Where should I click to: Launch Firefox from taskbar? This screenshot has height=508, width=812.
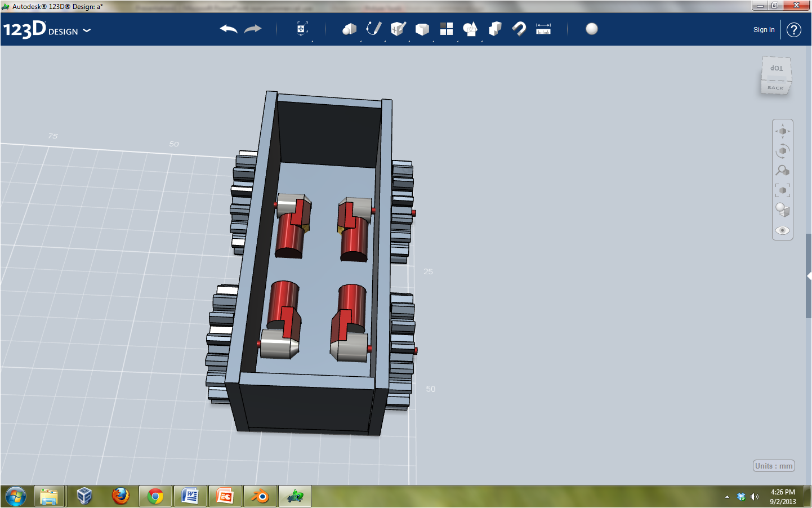[x=120, y=497]
